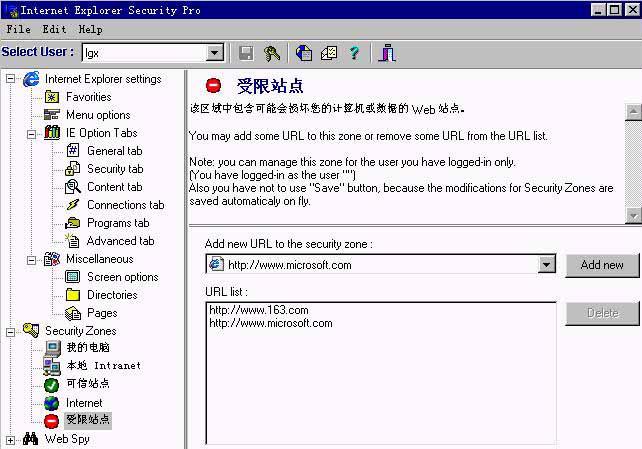Click the floppy disk save icon

click(246, 53)
